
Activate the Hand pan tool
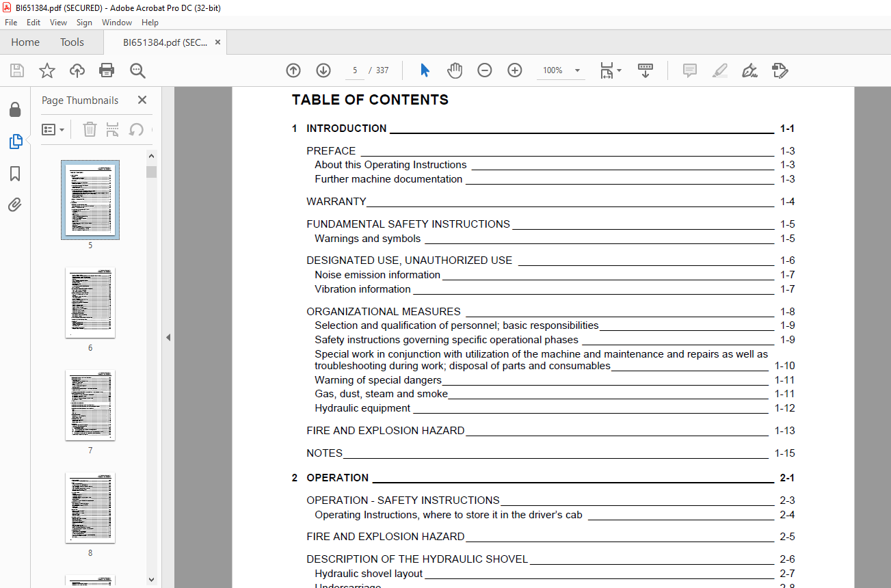455,70
